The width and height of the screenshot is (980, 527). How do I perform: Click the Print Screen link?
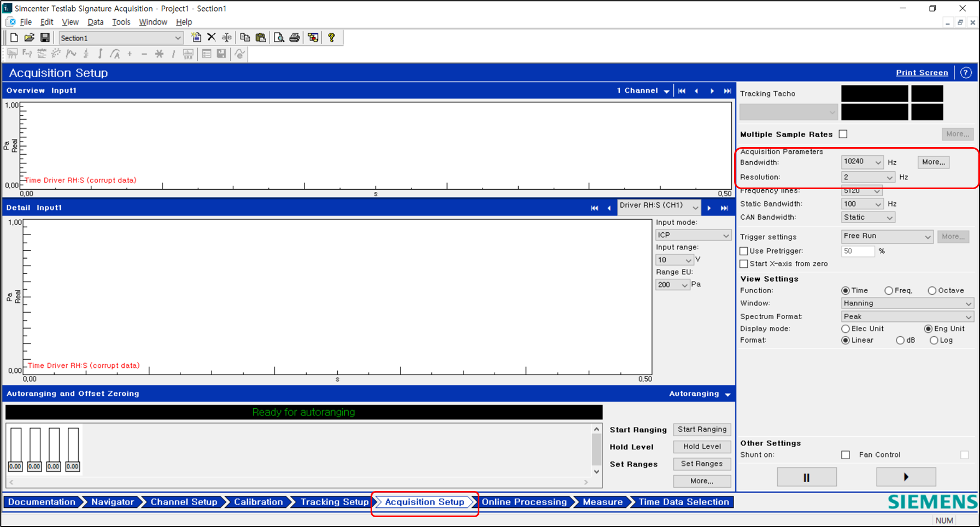[922, 73]
